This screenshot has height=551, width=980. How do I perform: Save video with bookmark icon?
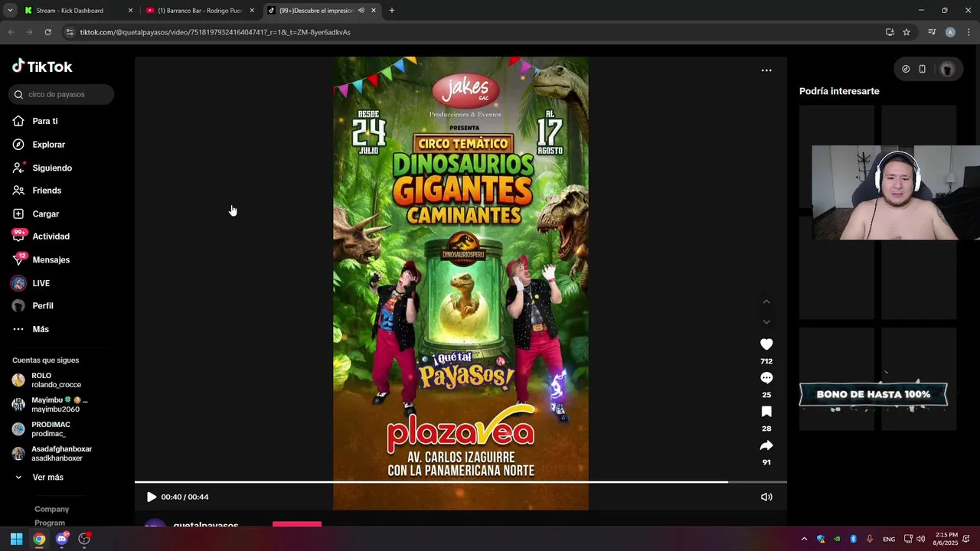click(x=766, y=412)
